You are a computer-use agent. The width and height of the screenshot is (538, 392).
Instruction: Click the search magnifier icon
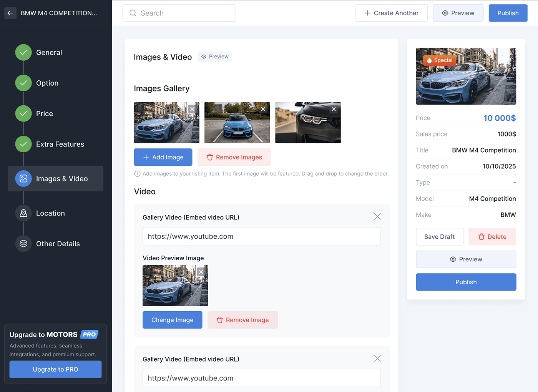pos(133,13)
